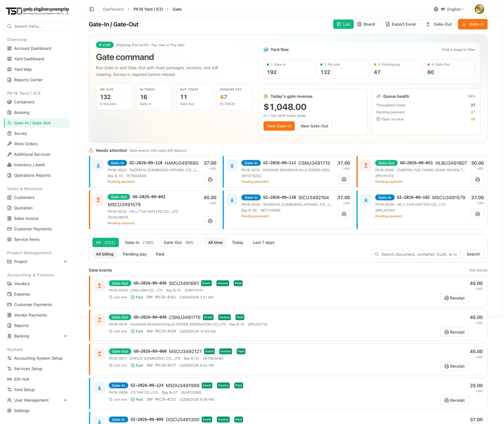Click the Reports Center icon

10,80
